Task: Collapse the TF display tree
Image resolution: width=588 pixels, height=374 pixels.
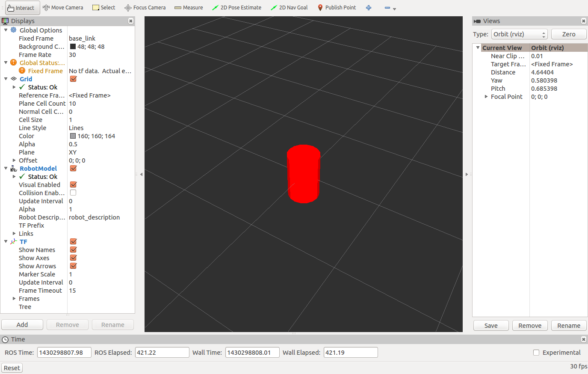Action: tap(6, 242)
